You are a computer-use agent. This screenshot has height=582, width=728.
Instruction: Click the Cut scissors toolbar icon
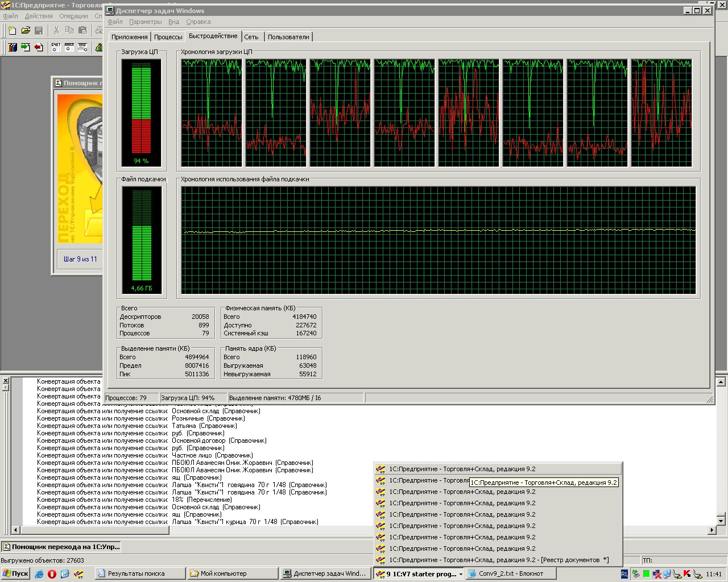coord(56,31)
